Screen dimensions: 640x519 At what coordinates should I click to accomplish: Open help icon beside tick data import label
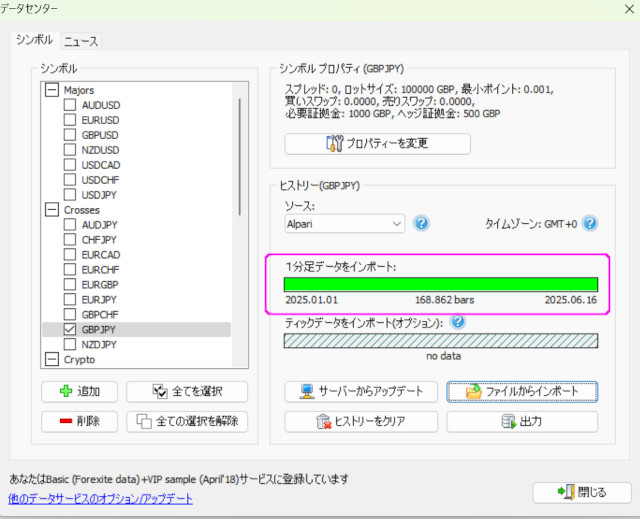pyautogui.click(x=458, y=322)
